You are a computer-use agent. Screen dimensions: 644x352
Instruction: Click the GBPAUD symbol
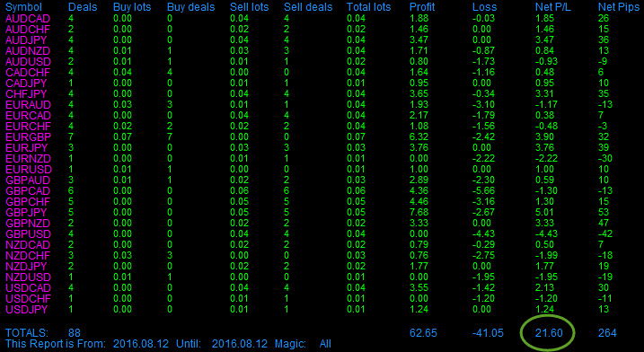28,180
